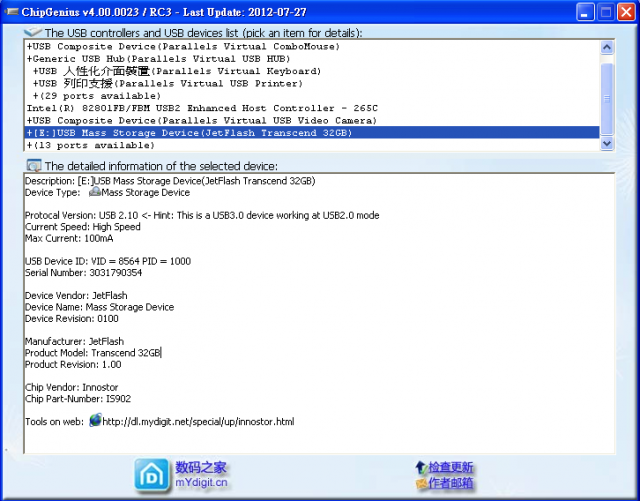Click the Mass Storage Device drive icon
This screenshot has width=640, height=501.
pos(95,191)
